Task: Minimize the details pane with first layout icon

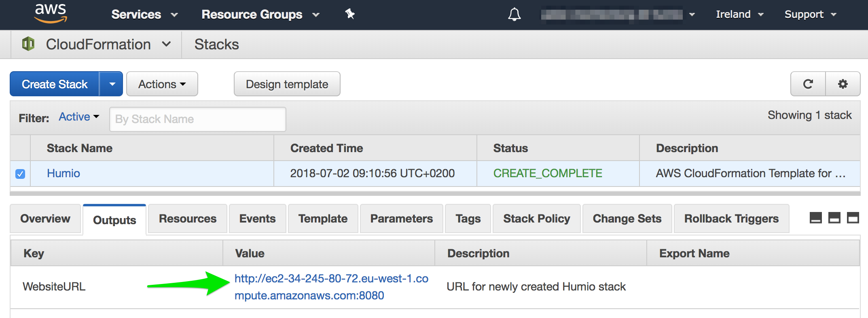Action: [x=815, y=218]
